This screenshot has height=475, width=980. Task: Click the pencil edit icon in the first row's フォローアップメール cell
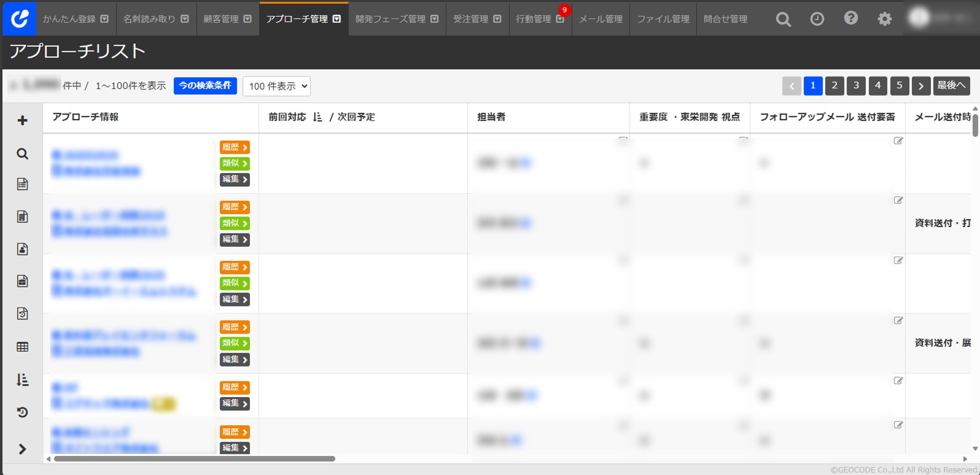coord(898,141)
